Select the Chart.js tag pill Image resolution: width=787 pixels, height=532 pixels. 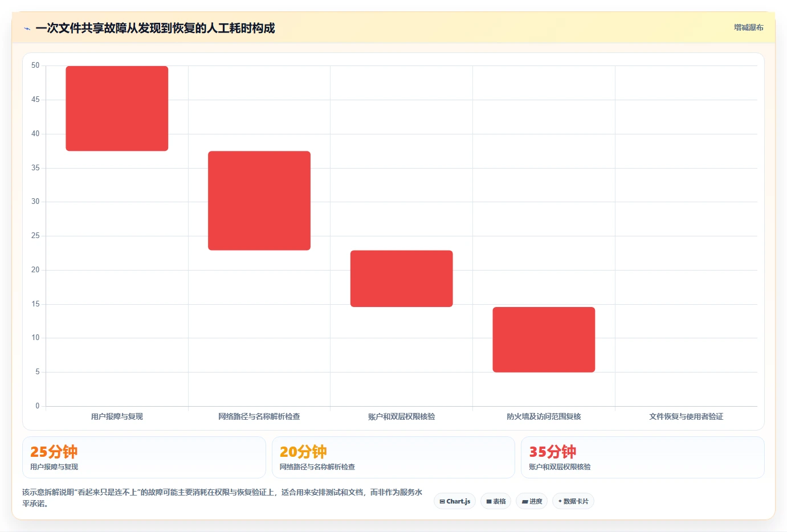pyautogui.click(x=455, y=501)
